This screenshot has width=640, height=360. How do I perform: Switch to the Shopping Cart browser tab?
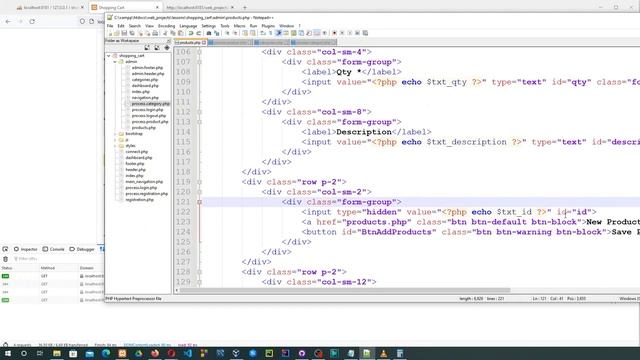point(125,7)
